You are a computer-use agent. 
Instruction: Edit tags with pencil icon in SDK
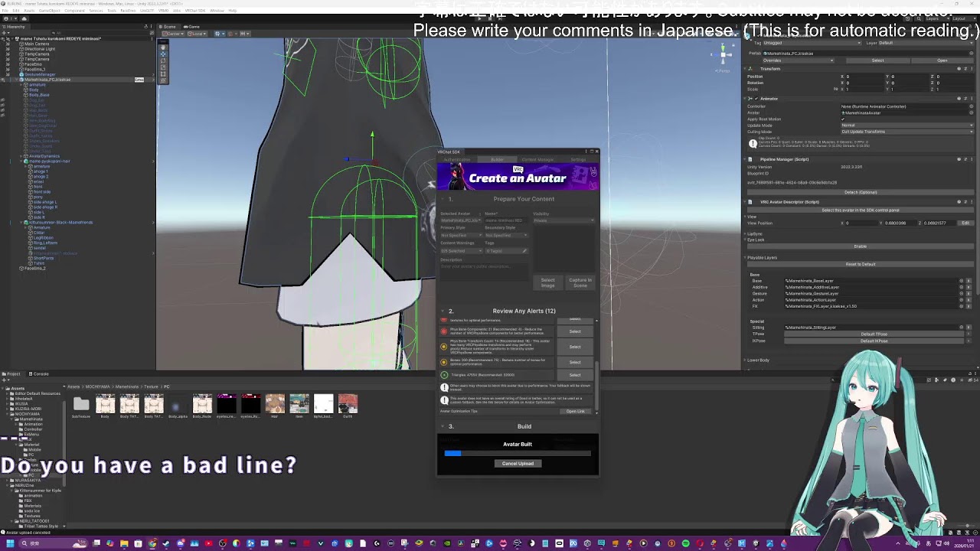[524, 251]
